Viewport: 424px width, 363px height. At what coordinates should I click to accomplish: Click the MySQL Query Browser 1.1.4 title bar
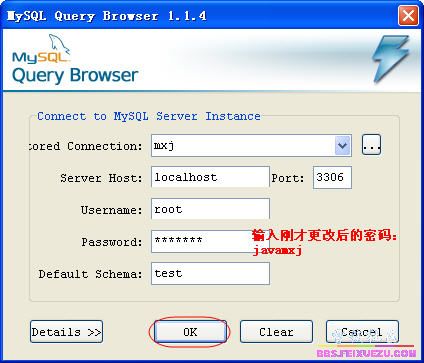tap(200, 16)
